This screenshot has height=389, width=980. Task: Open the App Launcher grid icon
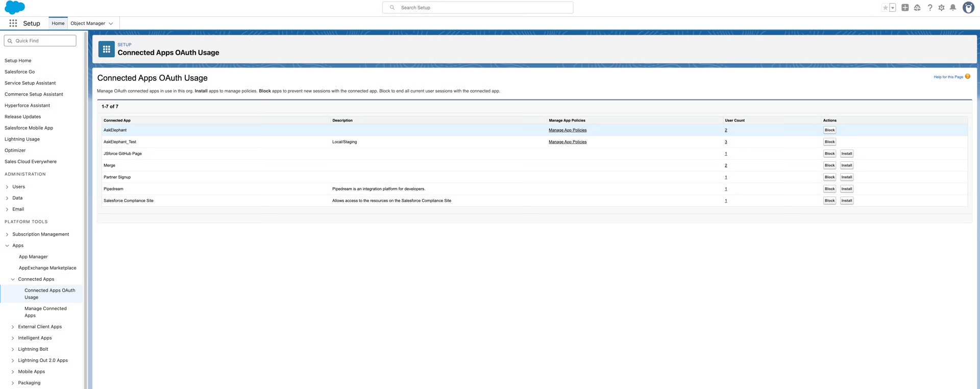coord(13,23)
